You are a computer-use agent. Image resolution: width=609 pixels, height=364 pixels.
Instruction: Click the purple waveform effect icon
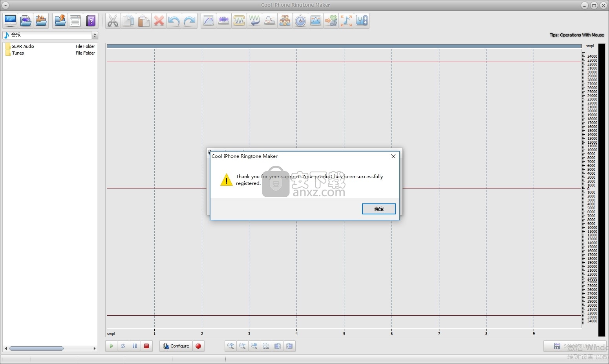224,21
